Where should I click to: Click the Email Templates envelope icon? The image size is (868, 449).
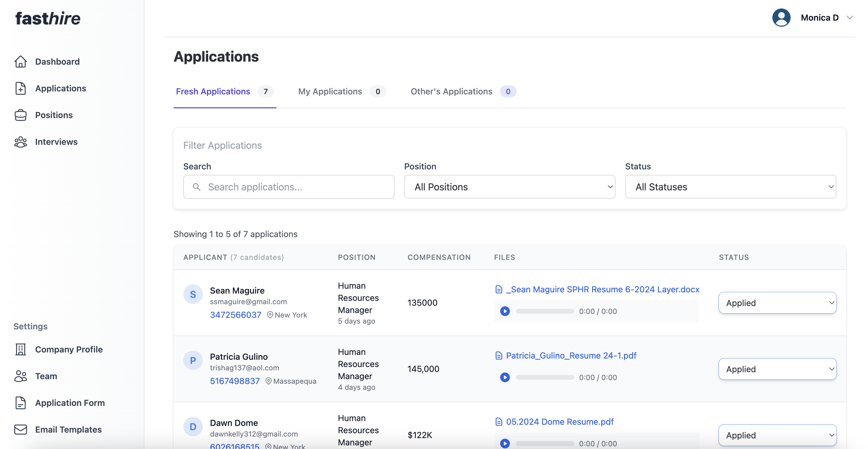pyautogui.click(x=21, y=430)
